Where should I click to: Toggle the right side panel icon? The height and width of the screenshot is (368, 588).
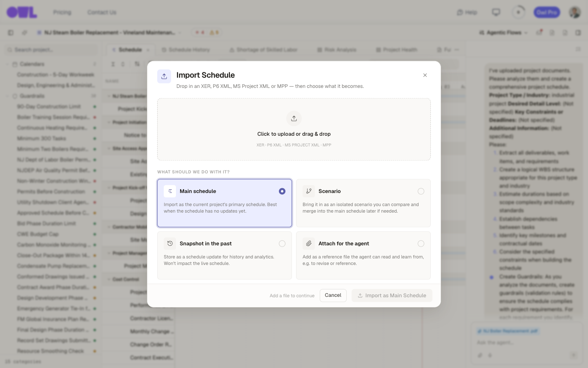(x=578, y=33)
